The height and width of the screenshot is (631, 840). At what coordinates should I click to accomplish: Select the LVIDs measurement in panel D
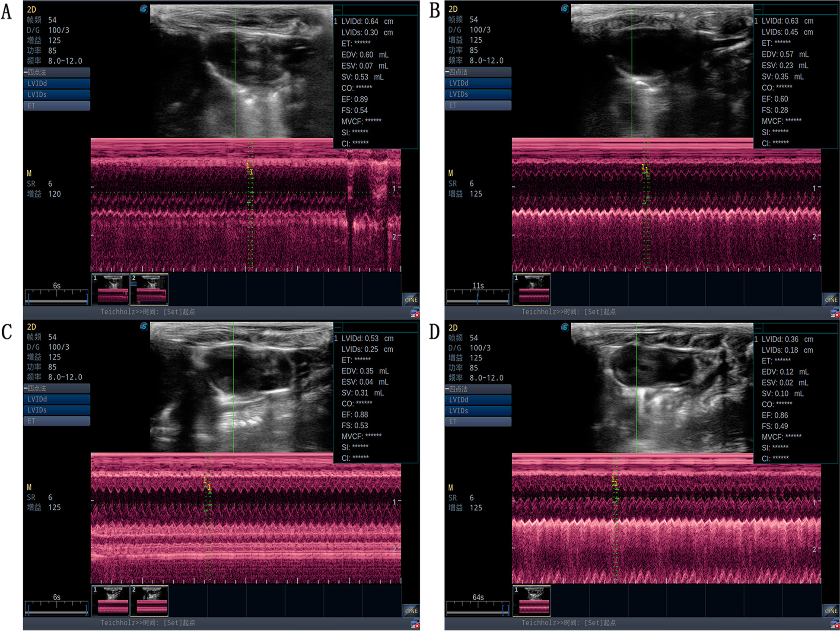point(478,411)
